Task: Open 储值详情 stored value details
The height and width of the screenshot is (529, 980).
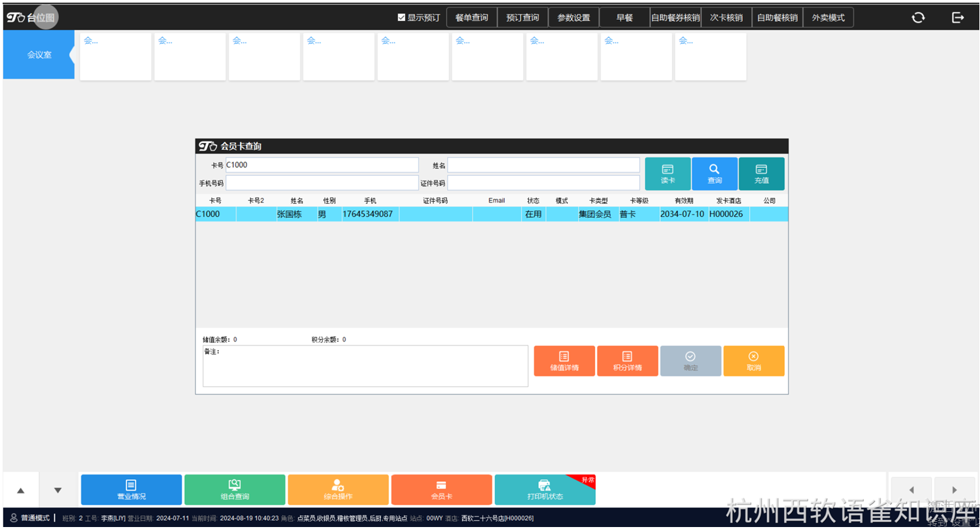Action: click(x=564, y=361)
